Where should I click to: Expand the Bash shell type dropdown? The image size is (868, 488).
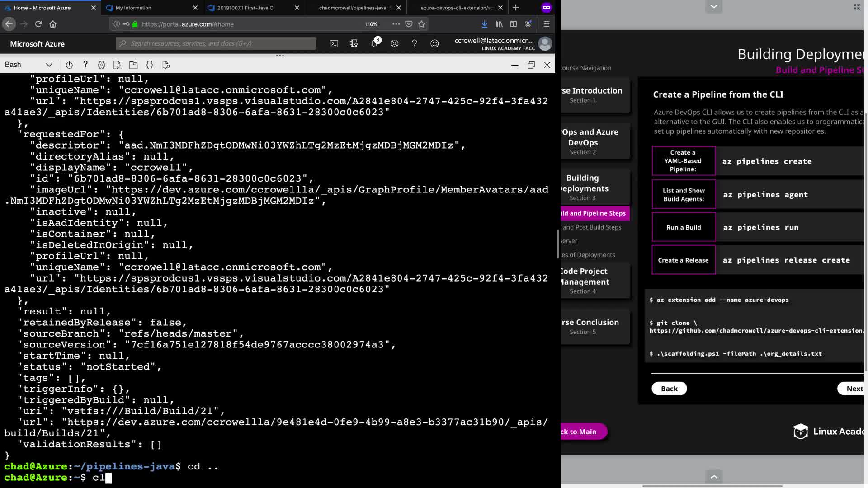49,65
